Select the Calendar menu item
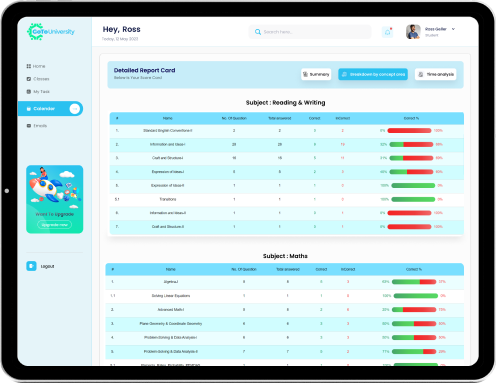The height and width of the screenshot is (383, 496). pyautogui.click(x=50, y=109)
